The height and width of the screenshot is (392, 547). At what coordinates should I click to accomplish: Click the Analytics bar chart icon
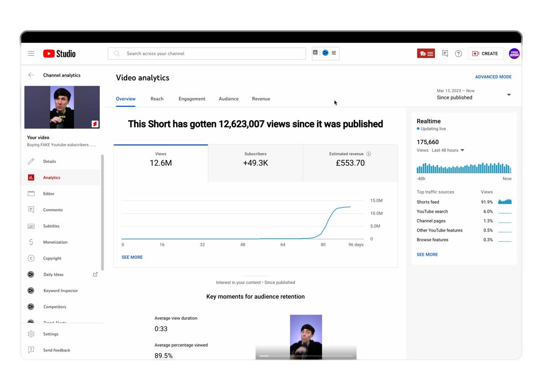pos(31,177)
